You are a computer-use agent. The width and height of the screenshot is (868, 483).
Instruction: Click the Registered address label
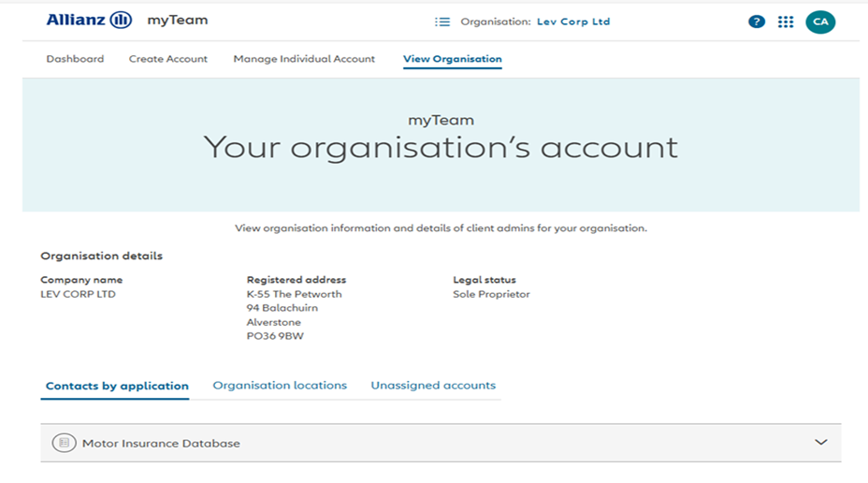[x=297, y=280]
